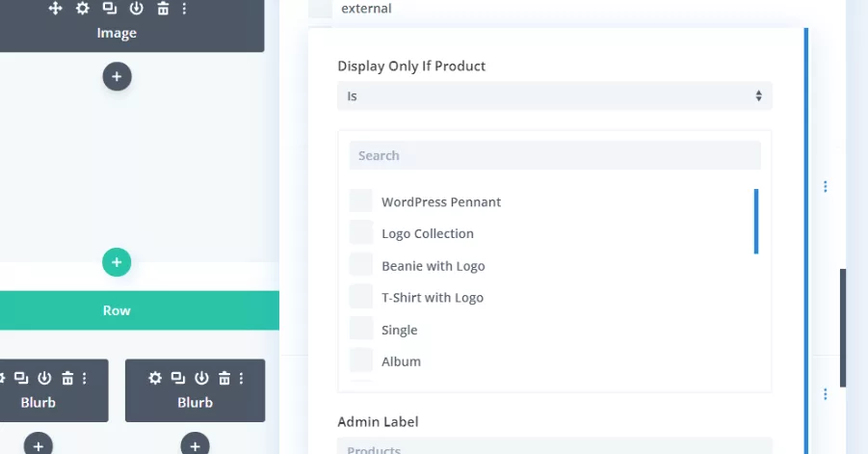Click the Admin Label heading
Image resolution: width=868 pixels, height=454 pixels.
coord(378,422)
